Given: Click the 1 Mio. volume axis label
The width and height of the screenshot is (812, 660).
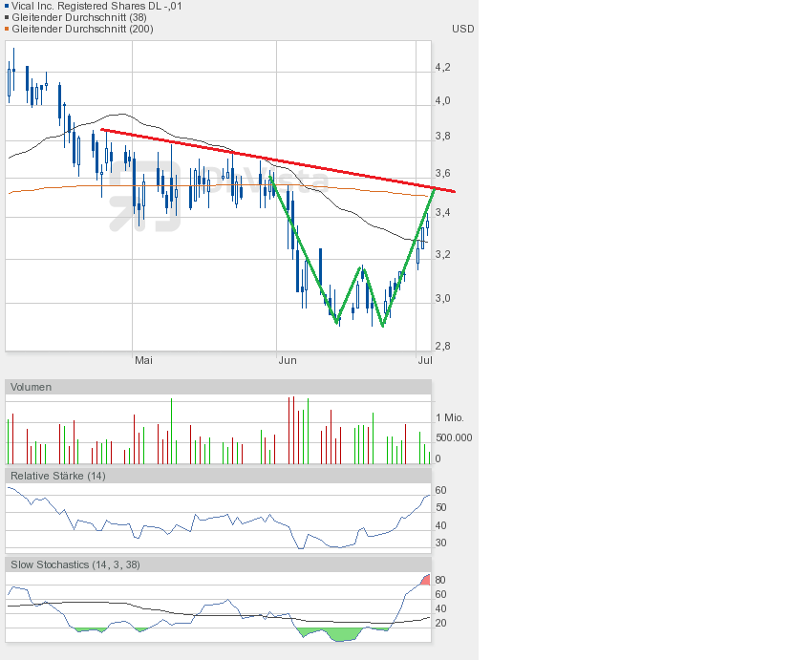Looking at the screenshot, I should click(x=451, y=418).
